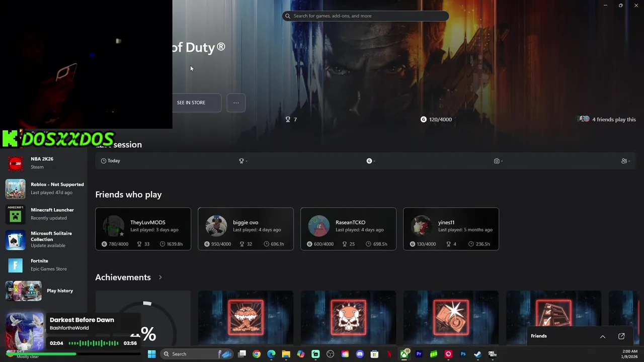The image size is (644, 362).
Task: Open Windows Start menu
Action: click(x=152, y=354)
